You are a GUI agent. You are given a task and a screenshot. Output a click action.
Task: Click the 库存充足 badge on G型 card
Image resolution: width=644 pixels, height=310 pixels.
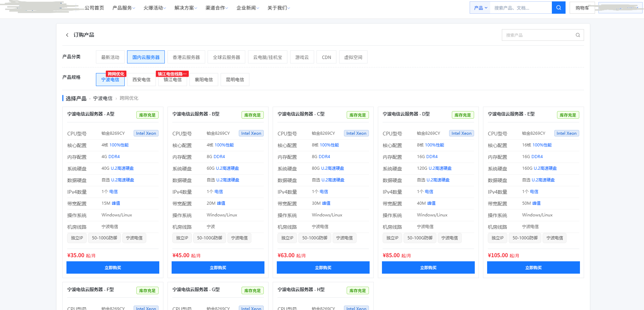[x=252, y=291]
